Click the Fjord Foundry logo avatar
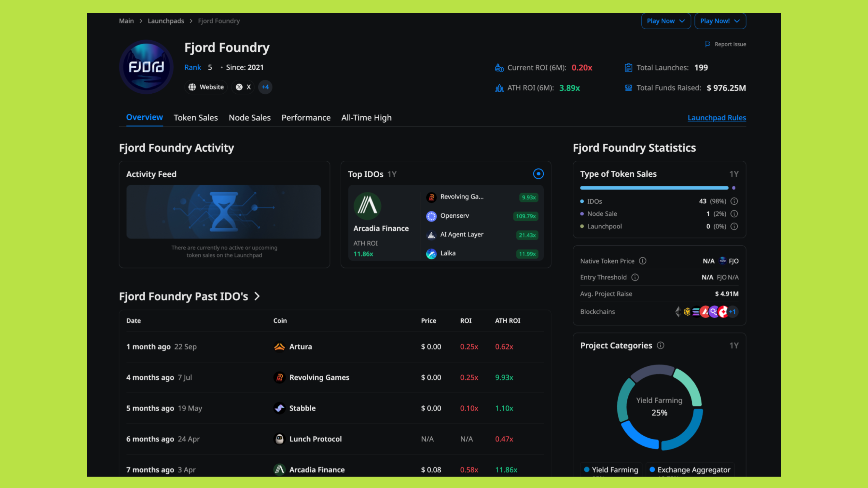Image resolution: width=868 pixels, height=488 pixels. coord(146,67)
